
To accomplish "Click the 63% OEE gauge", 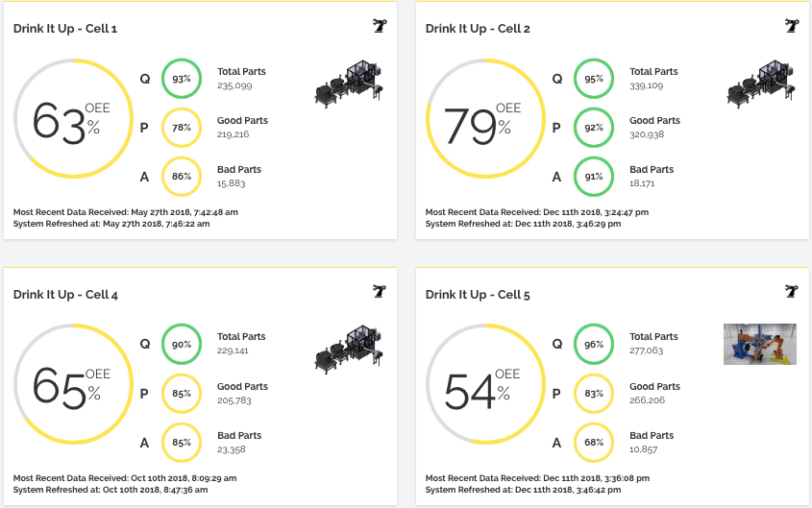I will pos(66,120).
